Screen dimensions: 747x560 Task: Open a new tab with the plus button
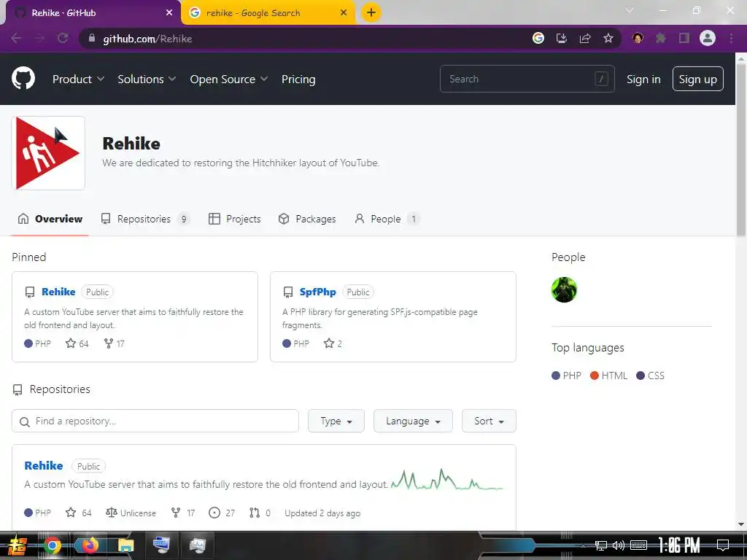(x=371, y=12)
